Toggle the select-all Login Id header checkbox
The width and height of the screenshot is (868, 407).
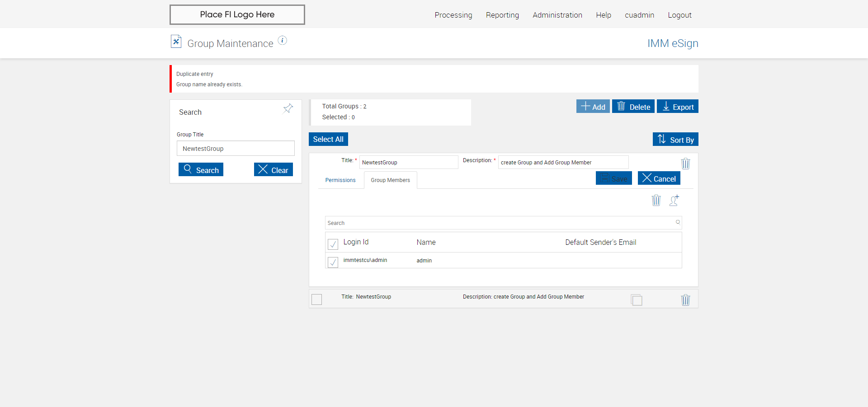[x=333, y=244]
